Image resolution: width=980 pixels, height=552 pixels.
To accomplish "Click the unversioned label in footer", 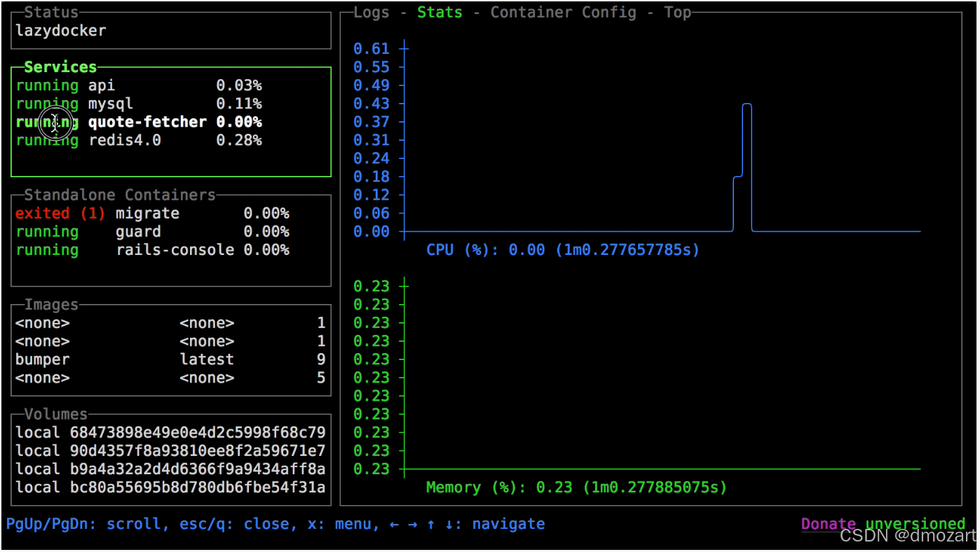I will (916, 524).
